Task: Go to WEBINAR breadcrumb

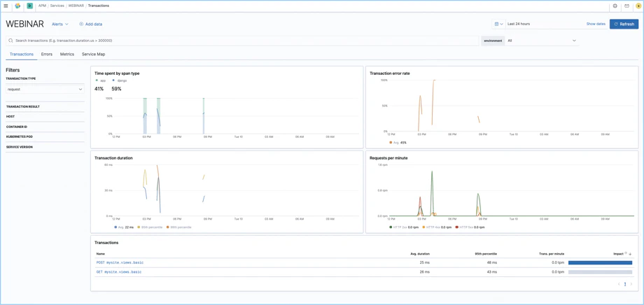Action: [76, 6]
